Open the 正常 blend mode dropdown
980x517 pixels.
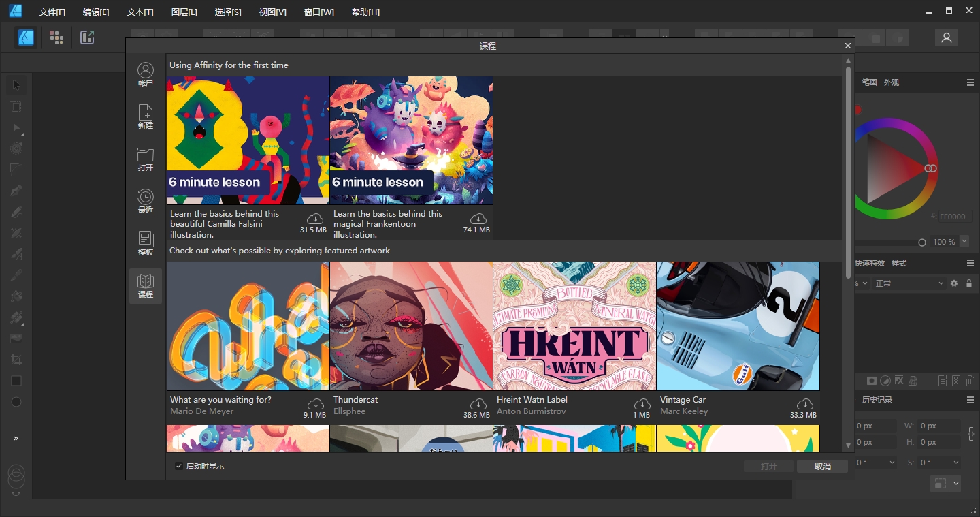click(x=908, y=283)
